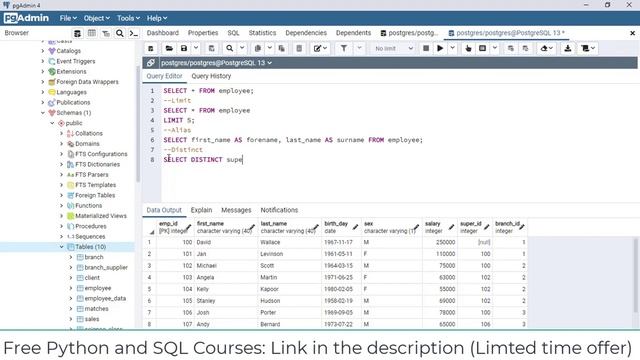Click the first icon in the query toolbar
Screen dimensions: 640x360
coord(151,48)
